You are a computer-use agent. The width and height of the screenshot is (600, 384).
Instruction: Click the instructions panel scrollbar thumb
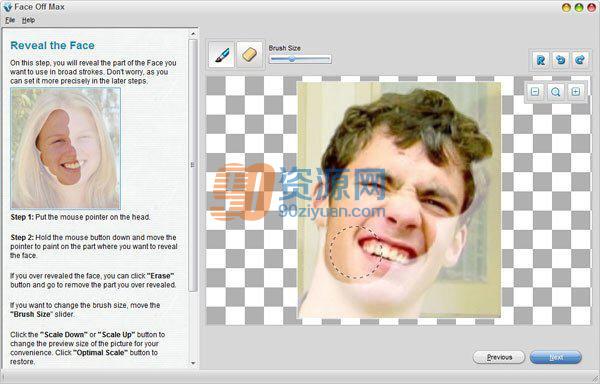[x=193, y=165]
